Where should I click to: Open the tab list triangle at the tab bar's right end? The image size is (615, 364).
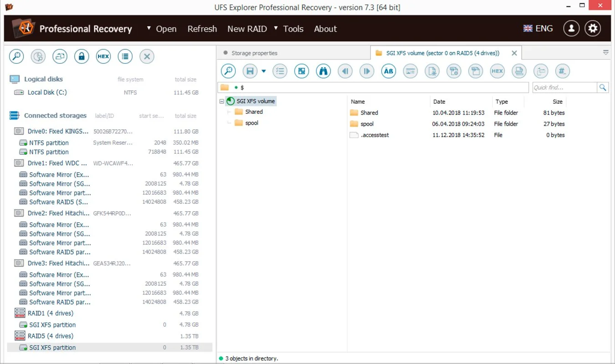(605, 53)
